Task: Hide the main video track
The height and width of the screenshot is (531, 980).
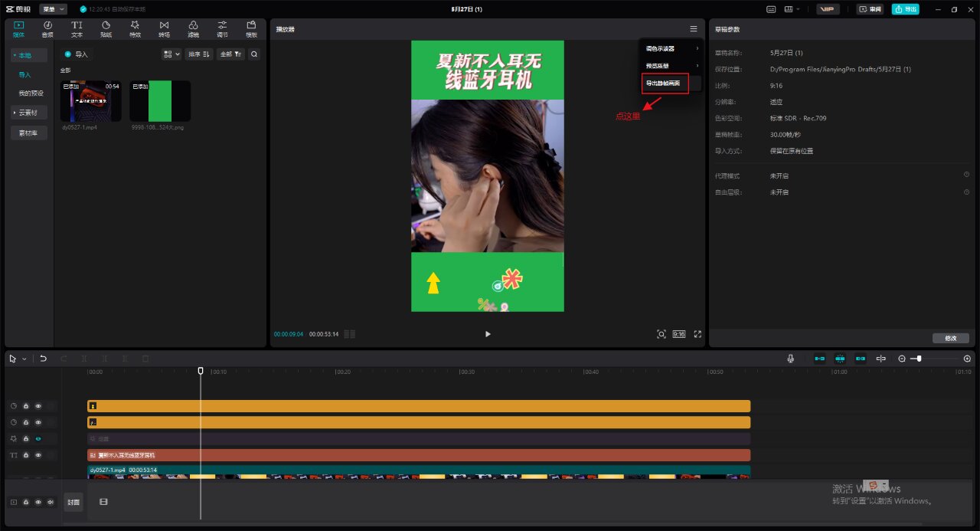Action: pyautogui.click(x=38, y=503)
